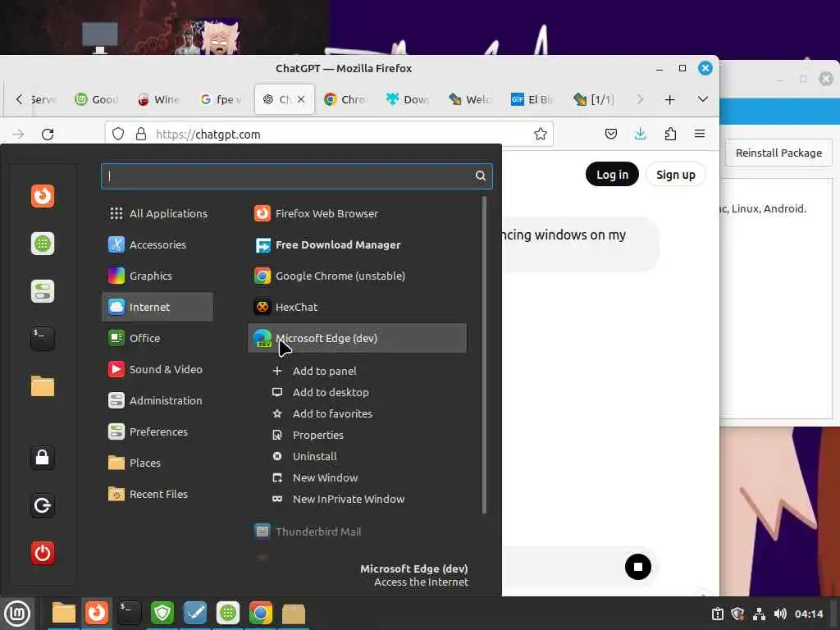Select All Applications category
This screenshot has height=630, width=840.
(x=157, y=214)
